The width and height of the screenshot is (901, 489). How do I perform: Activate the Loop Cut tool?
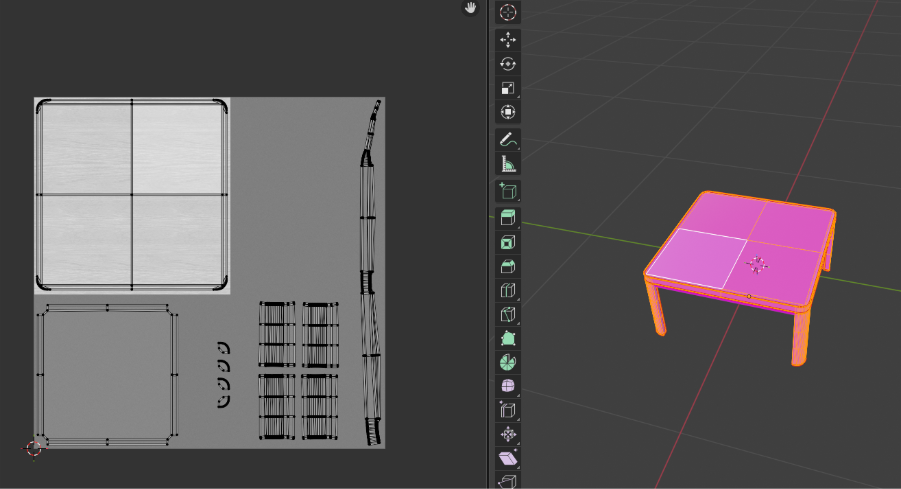[508, 290]
